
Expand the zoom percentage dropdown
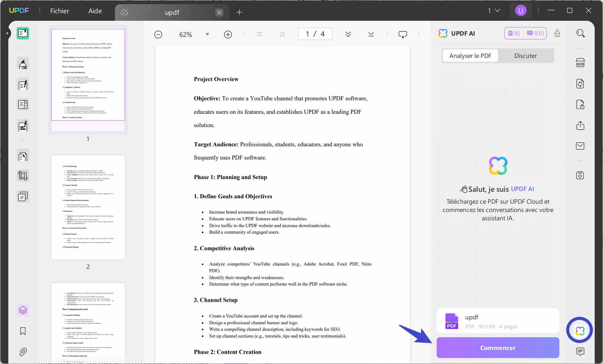pos(207,34)
